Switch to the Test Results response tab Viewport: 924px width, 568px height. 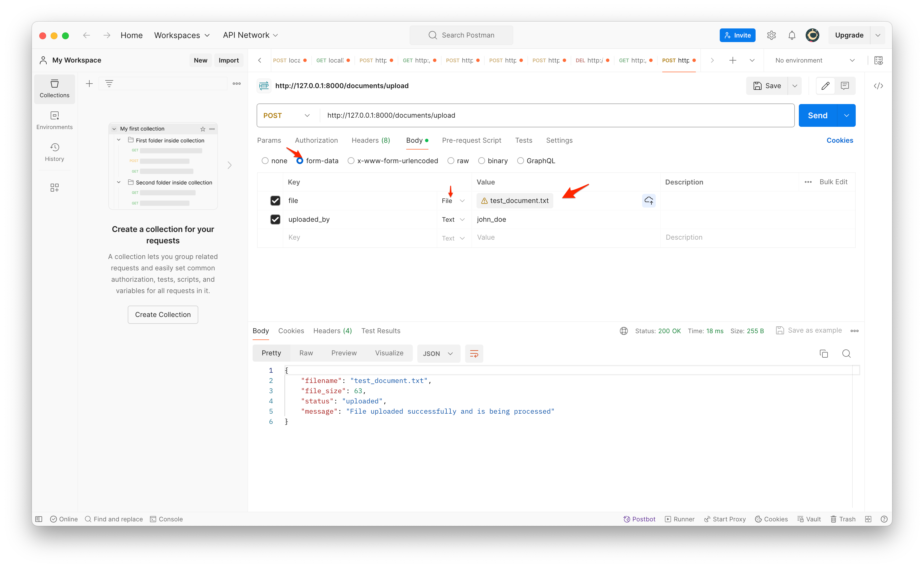[x=380, y=331]
